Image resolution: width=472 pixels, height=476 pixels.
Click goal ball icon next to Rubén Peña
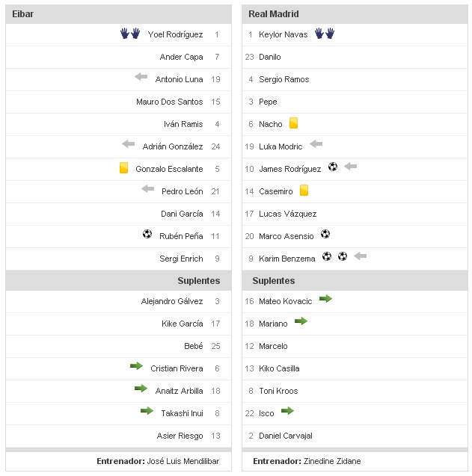point(147,235)
